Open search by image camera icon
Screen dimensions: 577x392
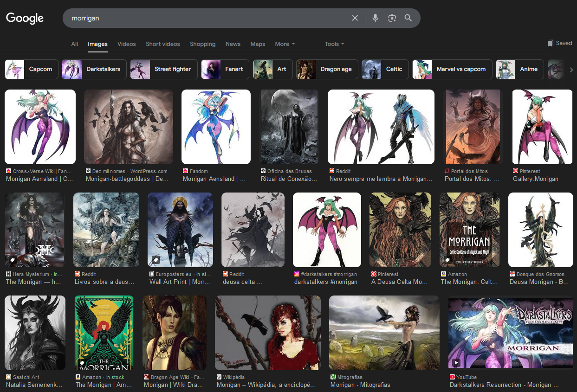coord(392,18)
